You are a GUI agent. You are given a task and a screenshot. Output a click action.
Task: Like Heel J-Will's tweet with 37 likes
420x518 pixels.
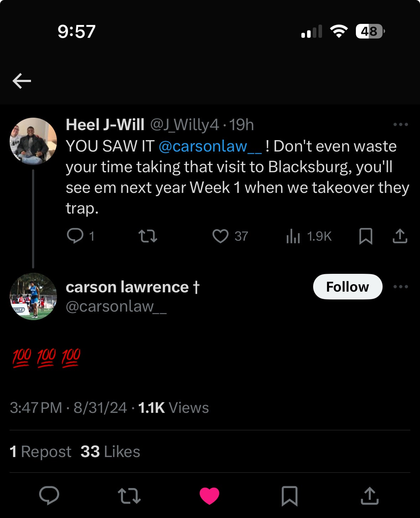tap(221, 236)
